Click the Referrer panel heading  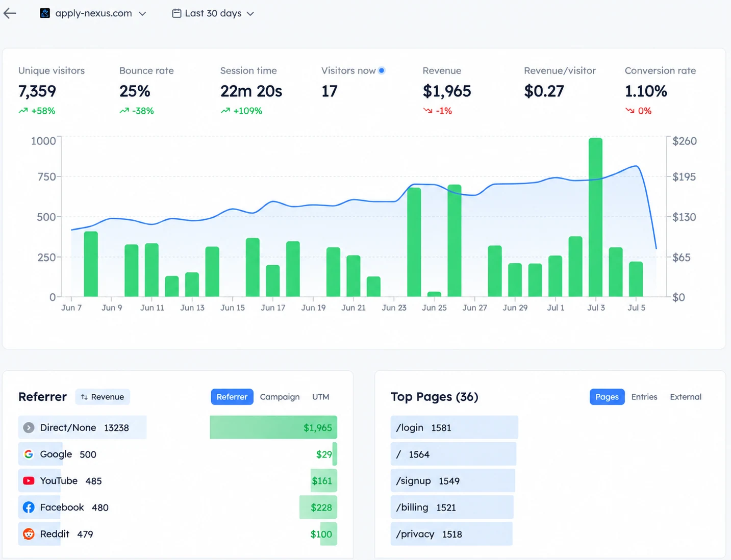pos(42,397)
